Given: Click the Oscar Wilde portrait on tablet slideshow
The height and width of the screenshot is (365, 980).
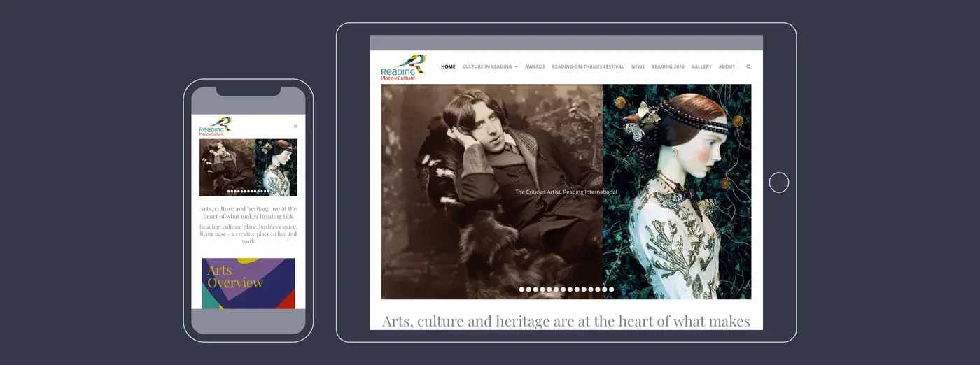Looking at the screenshot, I should (492, 192).
